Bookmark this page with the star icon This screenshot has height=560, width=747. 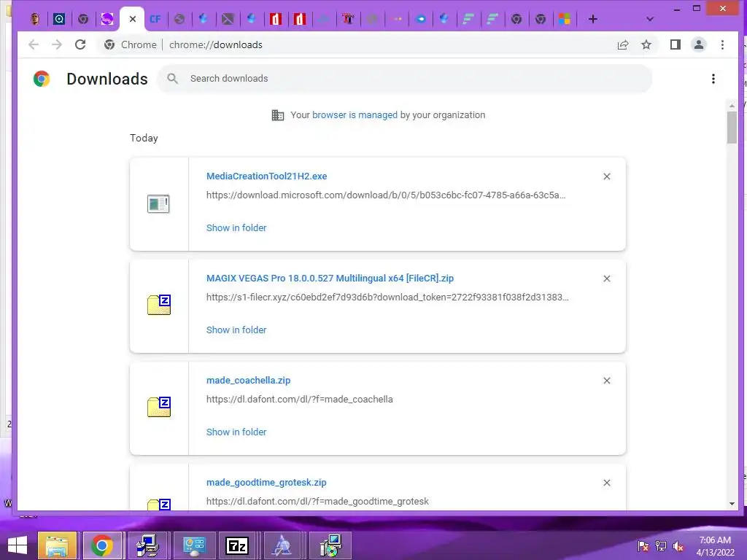(x=646, y=44)
